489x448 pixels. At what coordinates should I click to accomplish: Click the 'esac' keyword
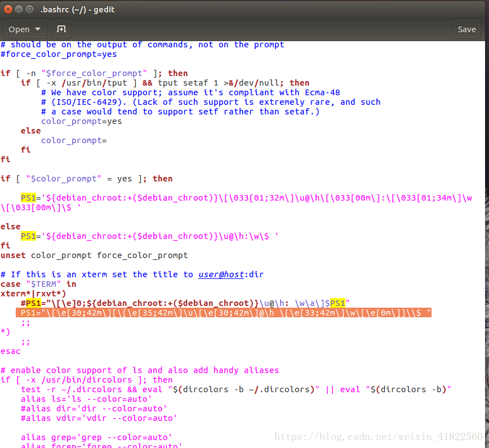pyautogui.click(x=11, y=351)
